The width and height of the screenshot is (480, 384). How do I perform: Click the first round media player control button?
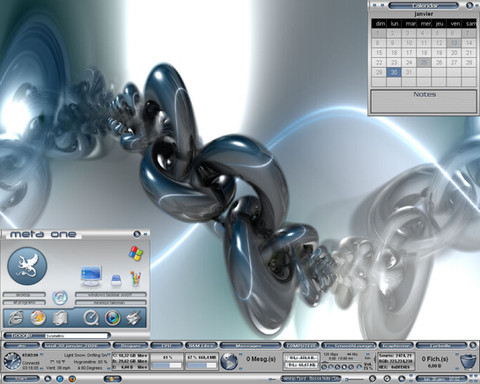[324, 367]
